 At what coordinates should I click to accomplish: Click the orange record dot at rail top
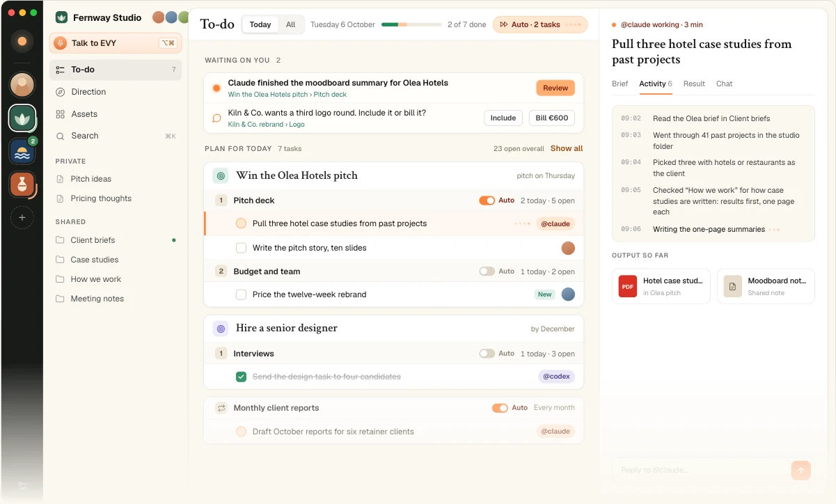[22, 42]
